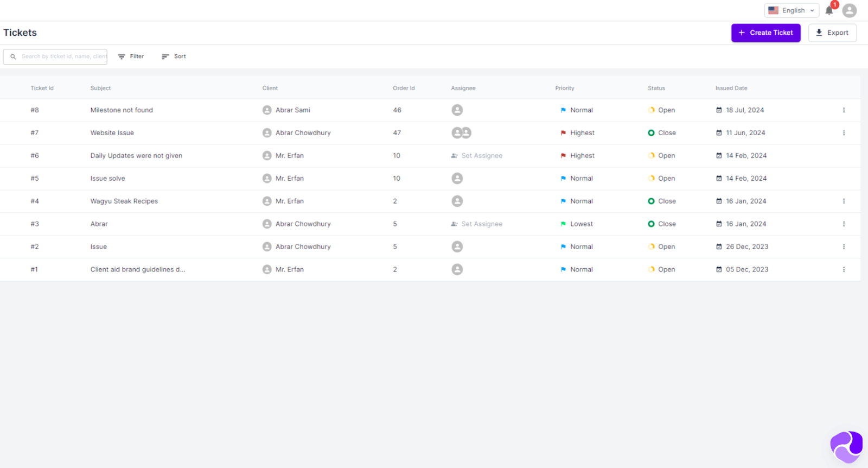This screenshot has width=868, height=468.
Task: Open the three-dot menu for ticket #2
Action: (844, 247)
